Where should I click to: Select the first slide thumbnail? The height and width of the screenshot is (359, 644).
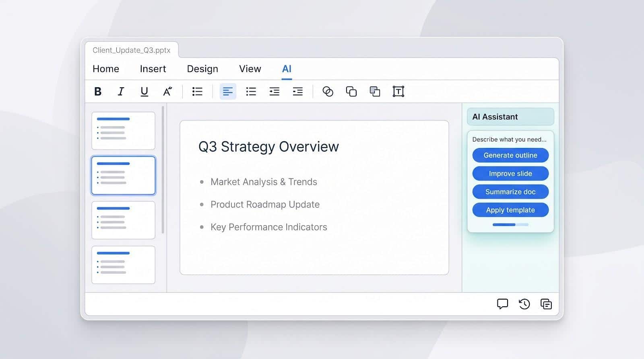pyautogui.click(x=123, y=131)
